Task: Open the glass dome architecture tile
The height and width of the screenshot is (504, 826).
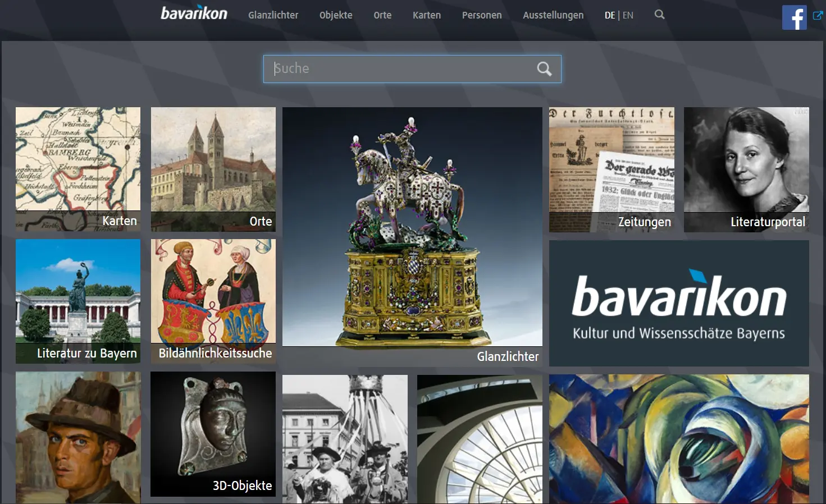Action: click(480, 439)
